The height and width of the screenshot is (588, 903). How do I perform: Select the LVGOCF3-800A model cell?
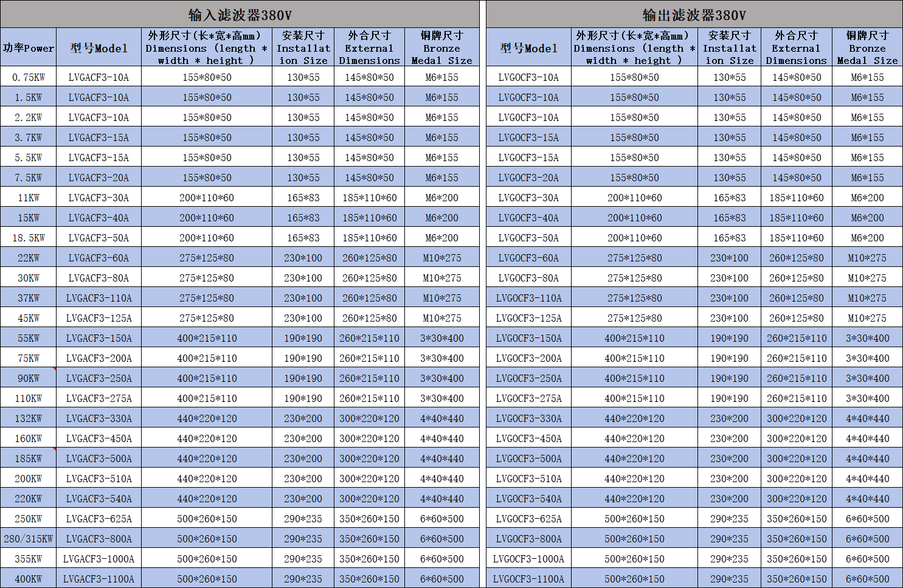(x=528, y=539)
